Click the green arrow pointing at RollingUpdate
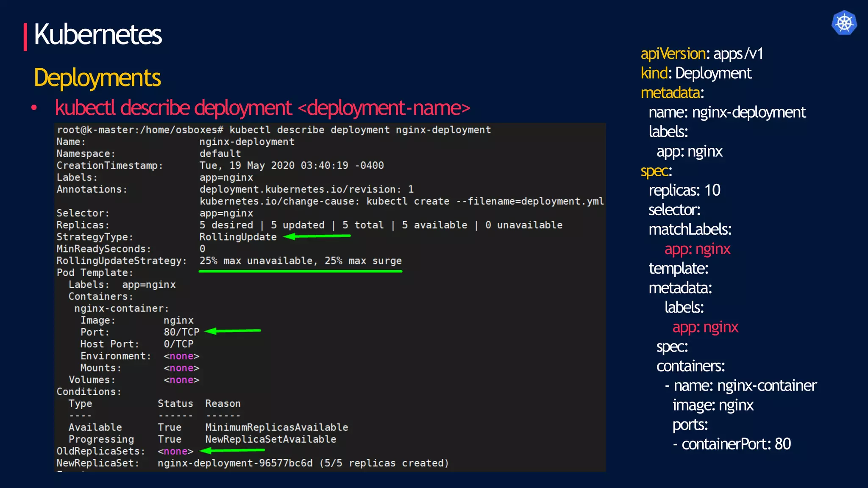Viewport: 868px width, 488px height. coord(317,236)
